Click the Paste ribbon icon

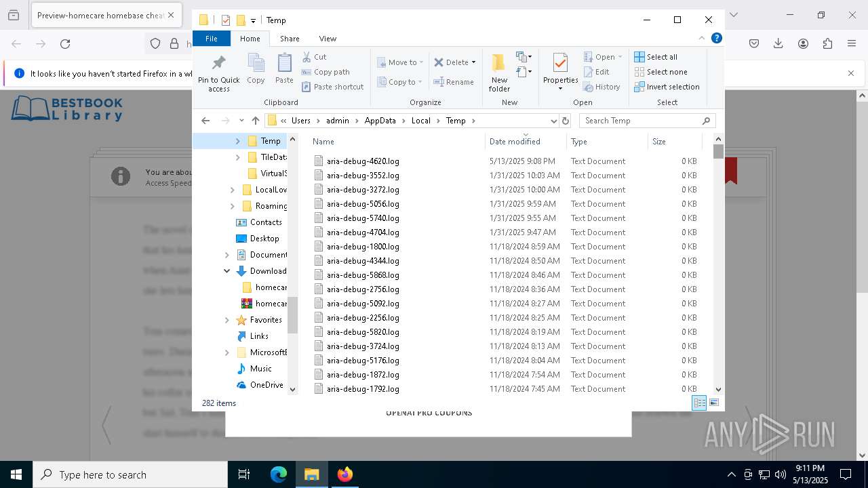[x=284, y=69]
